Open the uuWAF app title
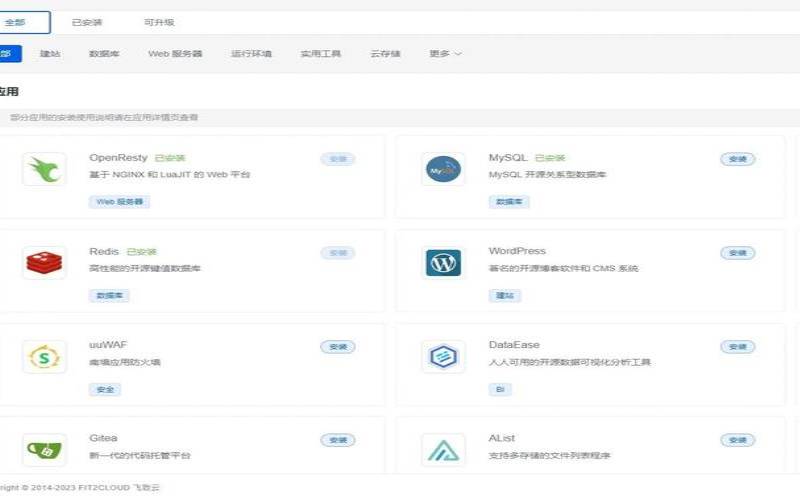 [108, 345]
